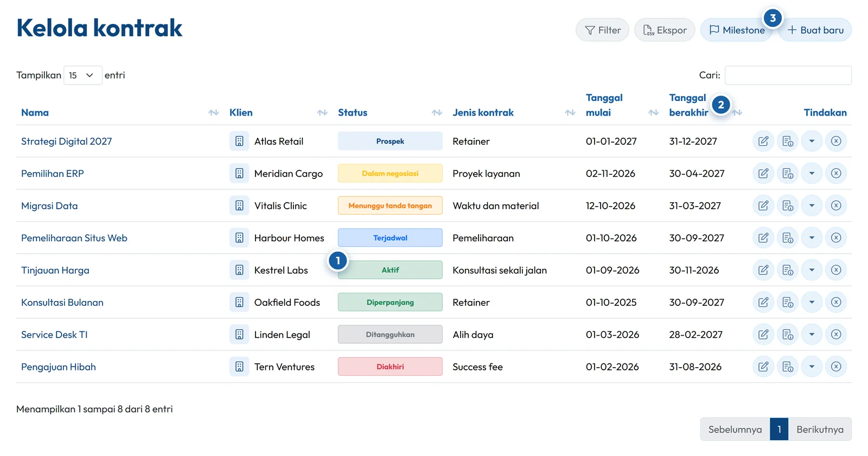The height and width of the screenshot is (456, 868).
Task: Edit the Strategi Digital 2027 contract
Action: coord(763,141)
